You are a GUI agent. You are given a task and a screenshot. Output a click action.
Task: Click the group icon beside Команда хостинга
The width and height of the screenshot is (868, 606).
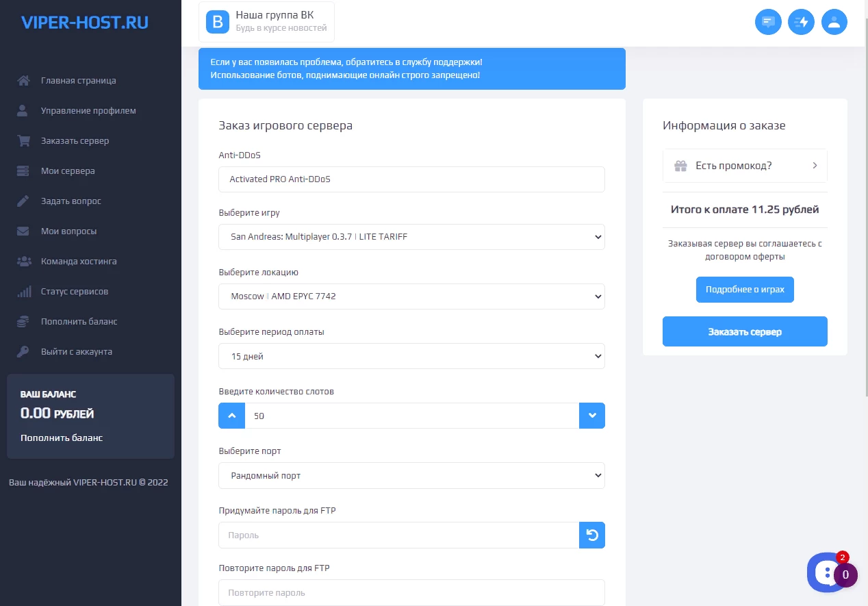click(24, 262)
